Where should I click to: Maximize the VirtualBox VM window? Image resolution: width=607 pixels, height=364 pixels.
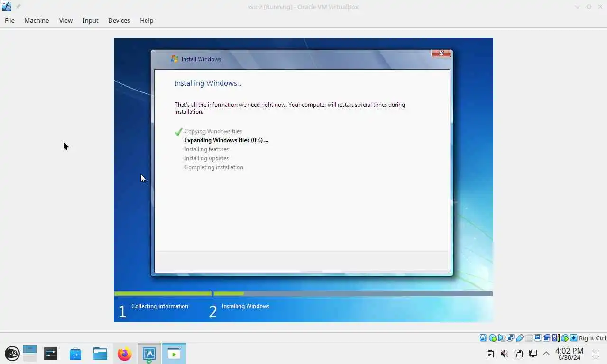[589, 7]
